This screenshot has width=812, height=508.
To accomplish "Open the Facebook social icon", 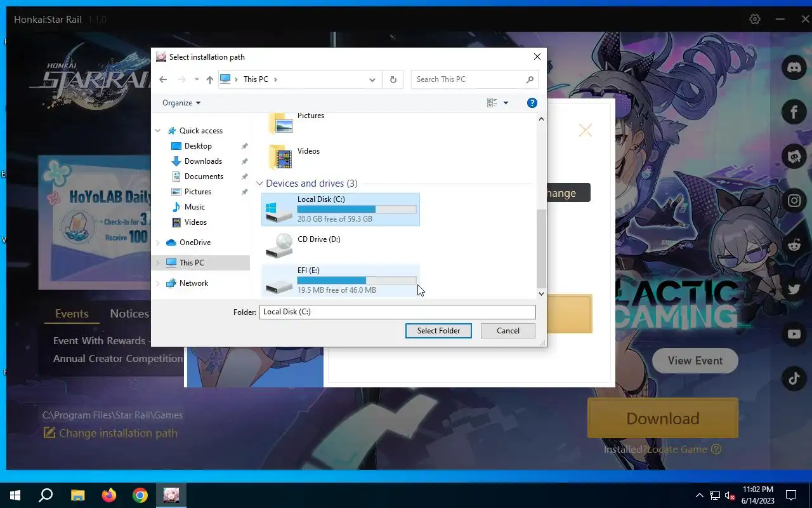I will [794, 112].
